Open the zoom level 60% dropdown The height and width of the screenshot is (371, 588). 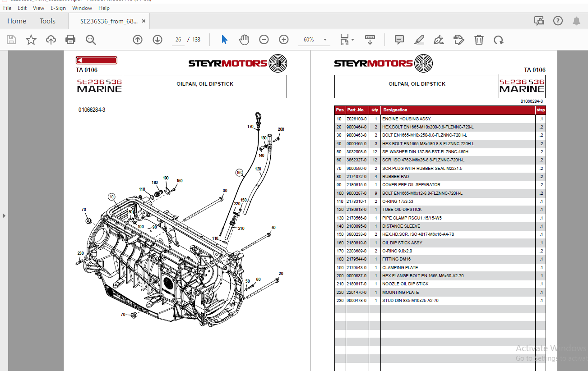(315, 40)
